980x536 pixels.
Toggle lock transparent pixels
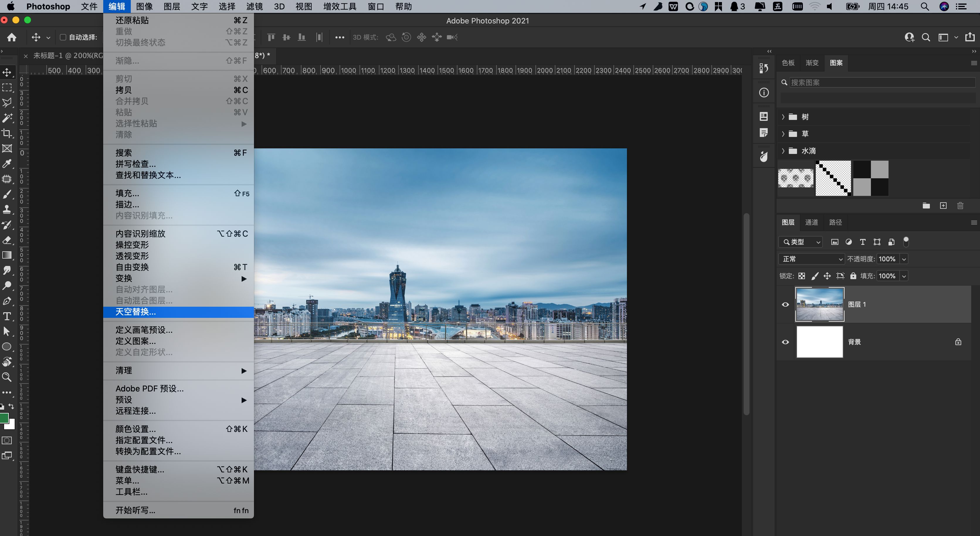click(802, 276)
